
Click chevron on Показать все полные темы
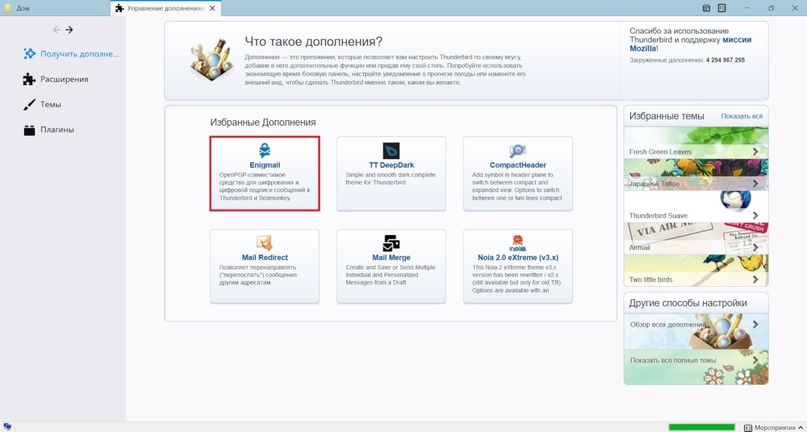pyautogui.click(x=755, y=360)
